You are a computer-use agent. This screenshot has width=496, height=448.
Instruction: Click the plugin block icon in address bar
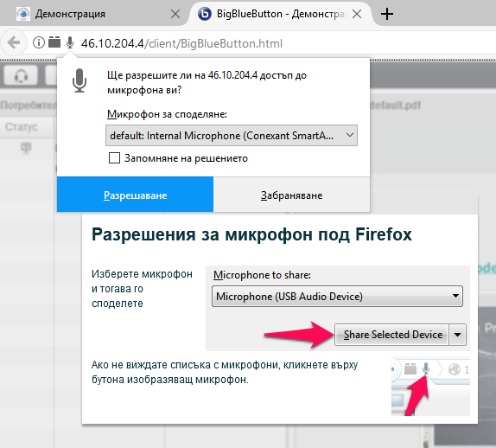click(54, 42)
